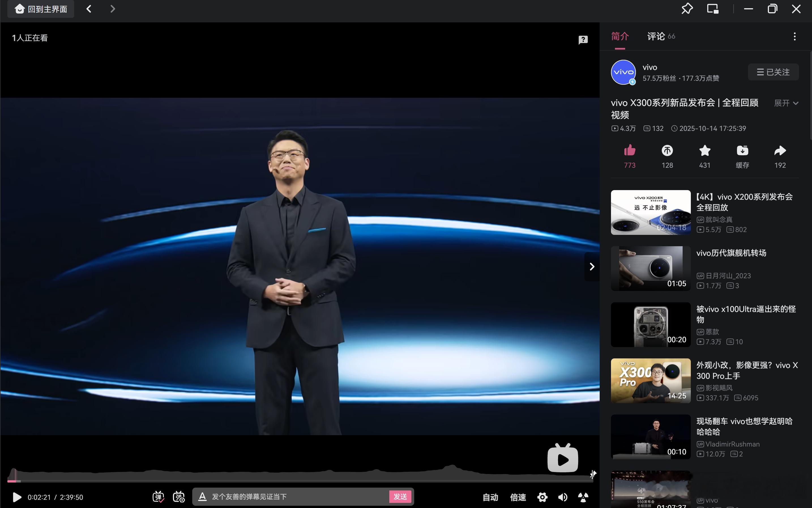Open the X300 Pro上手 video thumbnail

point(651,381)
